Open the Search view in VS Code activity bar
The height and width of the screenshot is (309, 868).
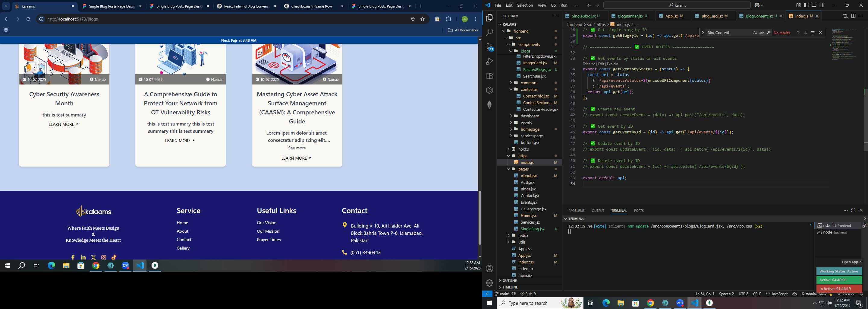click(489, 32)
